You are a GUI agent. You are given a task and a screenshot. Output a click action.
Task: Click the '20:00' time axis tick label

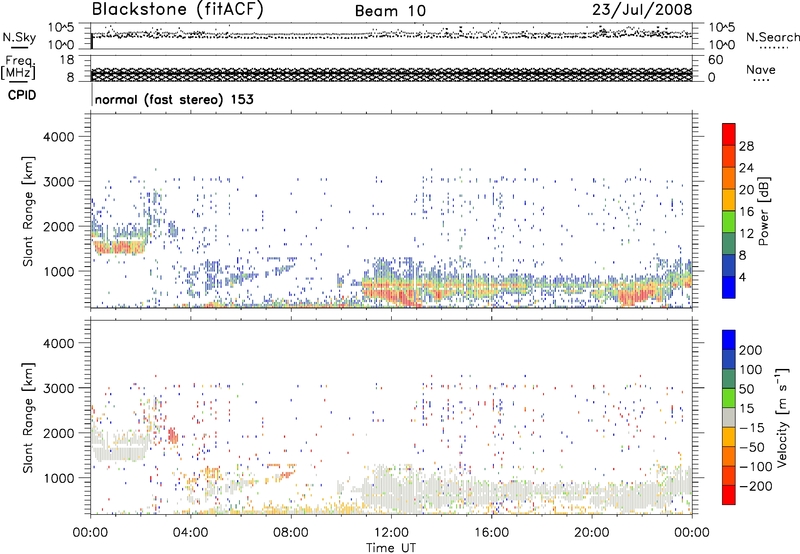[591, 533]
